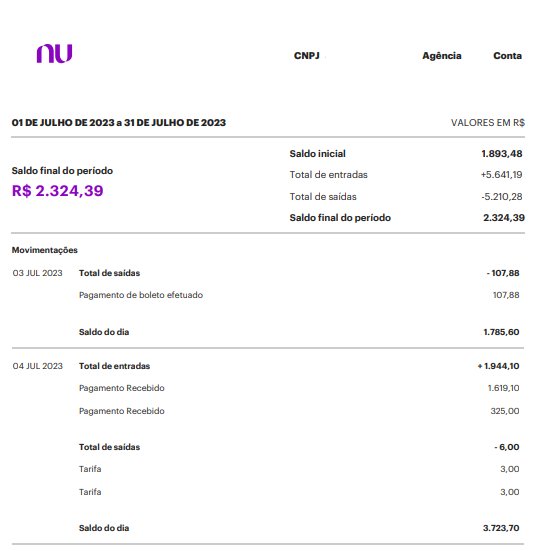The height and width of the screenshot is (558, 540).
Task: Click Total de saídas -5.210,28 amount
Action: [x=502, y=197]
